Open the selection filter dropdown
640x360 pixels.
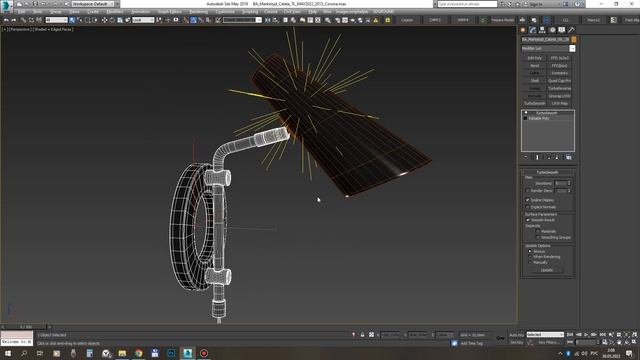56,20
